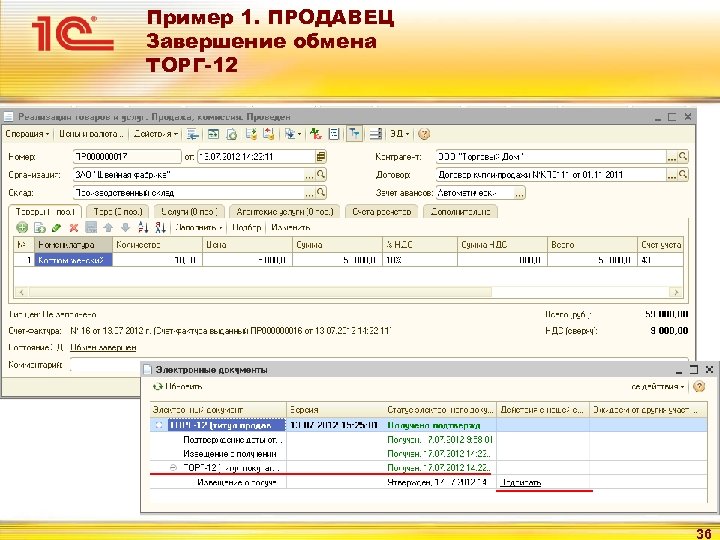Open the Склад magnifier lookup
Screen dimensions: 720x540
pos(321,193)
